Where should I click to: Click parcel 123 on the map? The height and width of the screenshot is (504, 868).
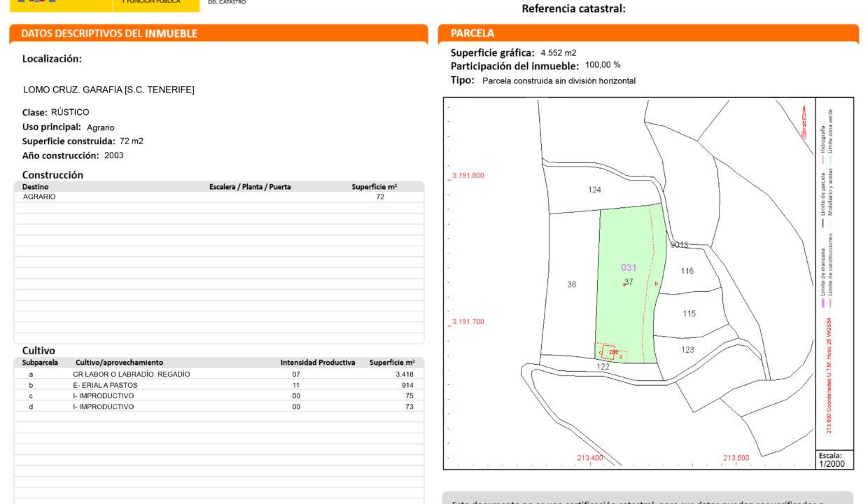click(687, 349)
